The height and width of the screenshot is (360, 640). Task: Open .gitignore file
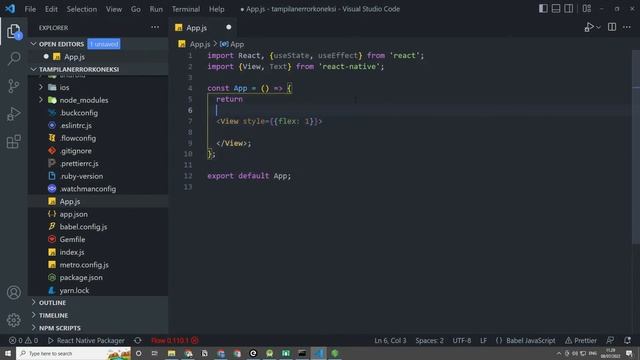98,151
